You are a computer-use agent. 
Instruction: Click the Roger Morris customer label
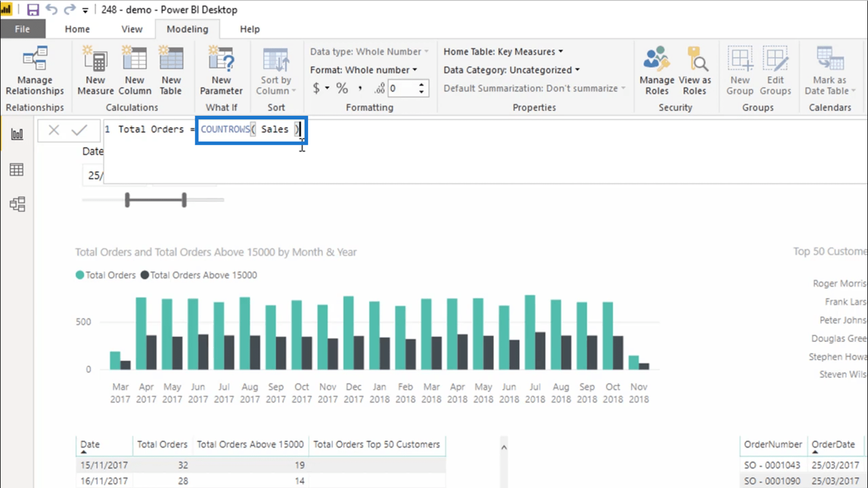tap(840, 284)
